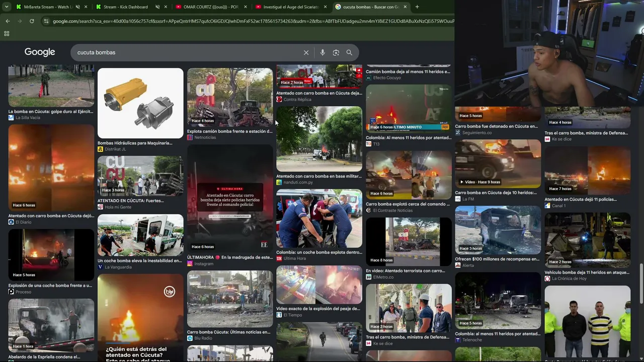Open El Diario fire image thumbnail
The height and width of the screenshot is (362, 644).
51,168
